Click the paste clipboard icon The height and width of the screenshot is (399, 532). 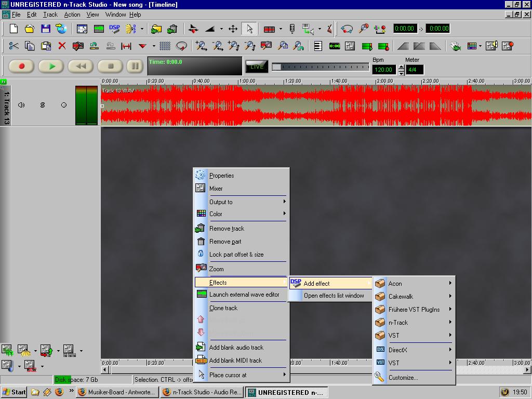[x=46, y=46]
